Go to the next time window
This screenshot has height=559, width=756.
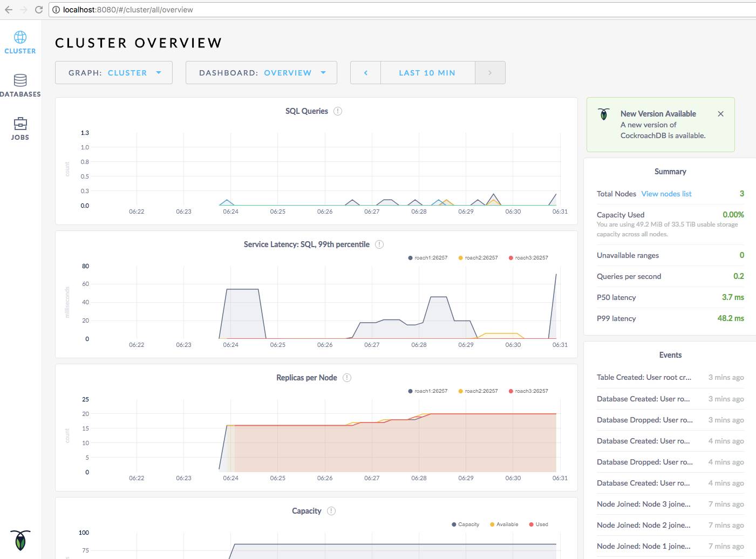pyautogui.click(x=490, y=73)
